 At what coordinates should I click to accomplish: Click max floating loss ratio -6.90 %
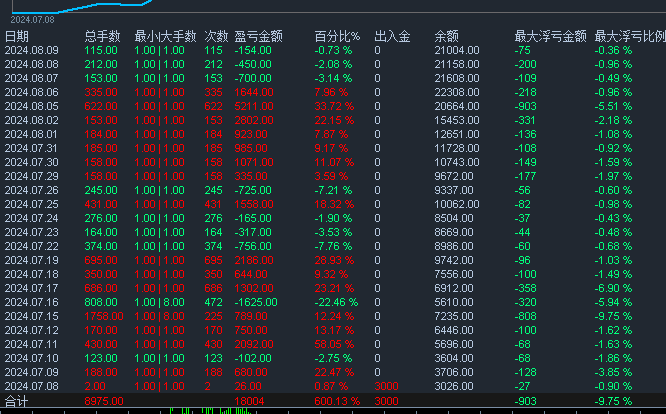click(613, 289)
